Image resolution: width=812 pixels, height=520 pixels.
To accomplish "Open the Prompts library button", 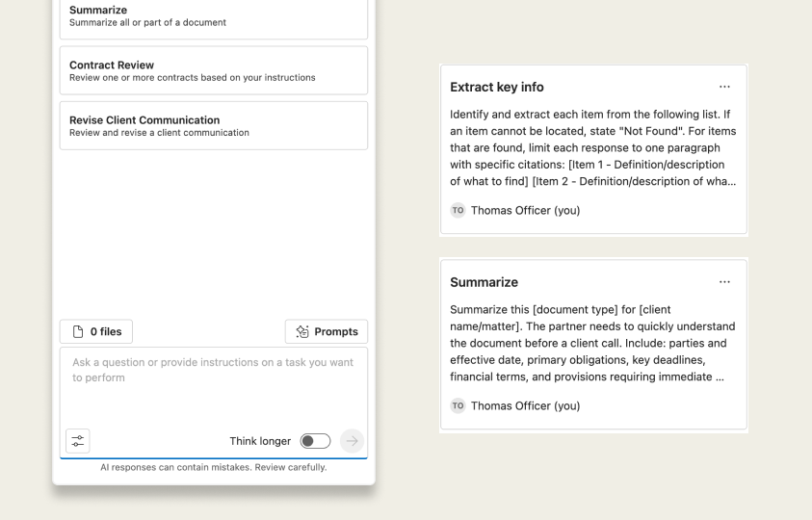I will click(327, 331).
